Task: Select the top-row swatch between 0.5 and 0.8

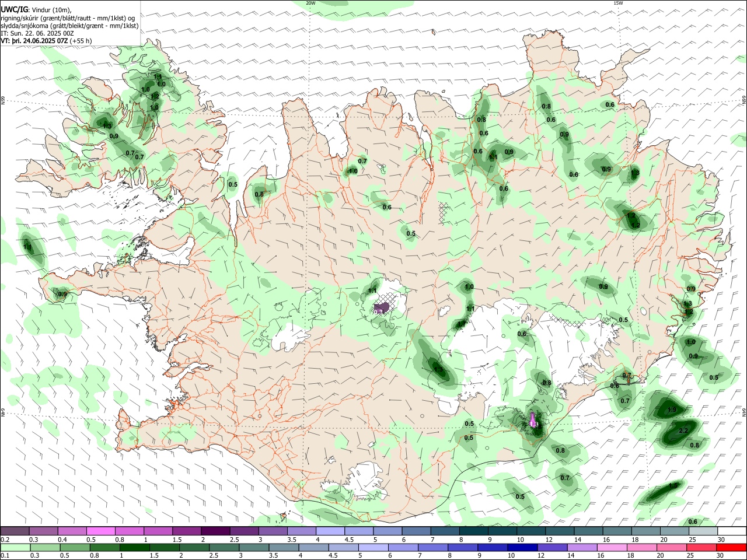Action: [100, 531]
